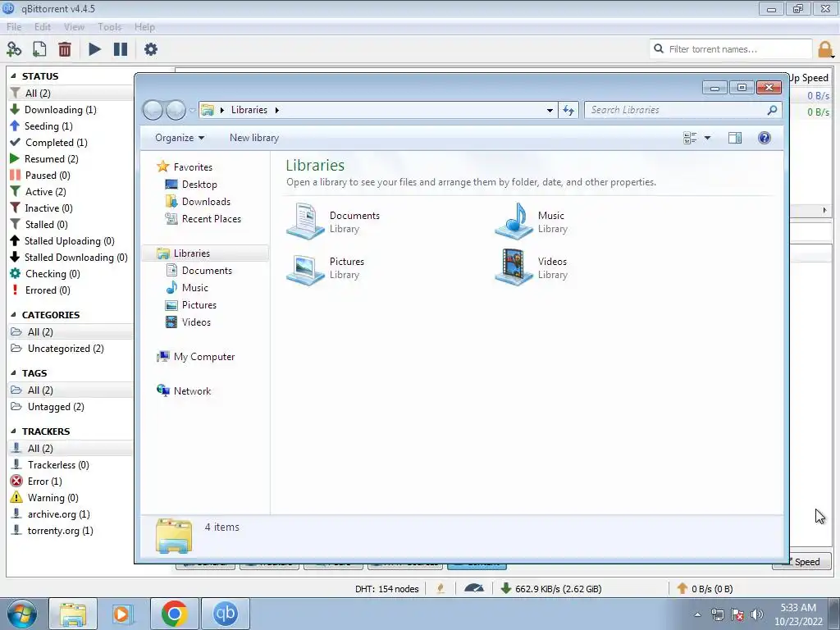840x630 pixels.
Task: Click the Explorer help question mark icon
Action: coord(765,138)
